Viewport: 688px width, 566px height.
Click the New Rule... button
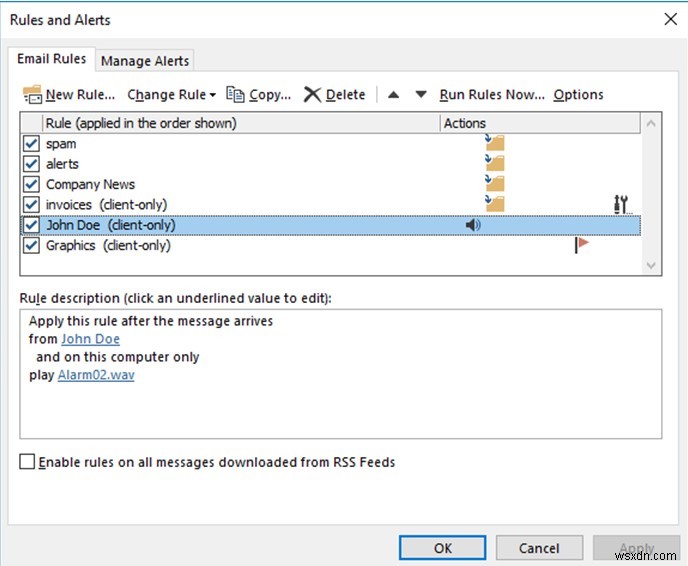(x=69, y=94)
